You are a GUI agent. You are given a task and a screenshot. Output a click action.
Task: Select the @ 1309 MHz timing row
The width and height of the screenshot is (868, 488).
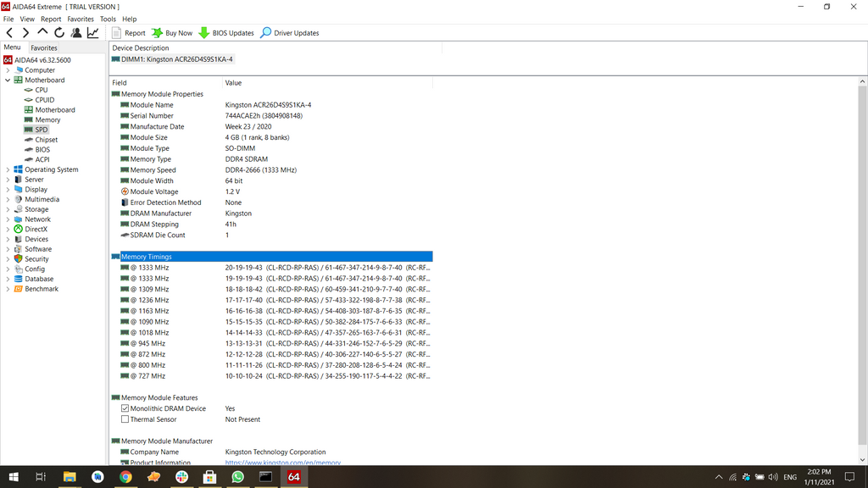coord(272,290)
